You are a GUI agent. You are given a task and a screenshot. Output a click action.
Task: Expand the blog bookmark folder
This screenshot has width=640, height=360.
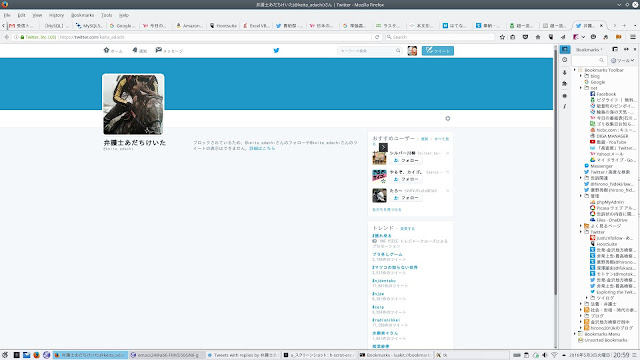tap(581, 76)
